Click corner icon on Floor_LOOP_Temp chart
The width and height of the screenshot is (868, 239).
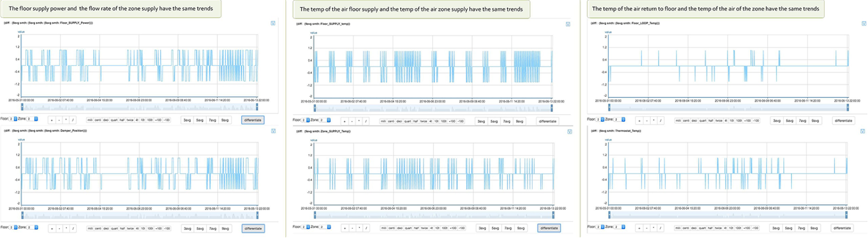tap(863, 24)
